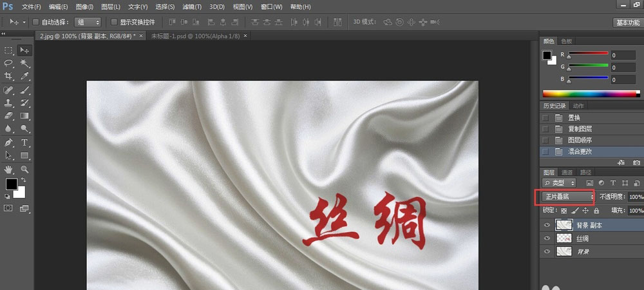The width and height of the screenshot is (644, 290).
Task: Open 正片叠底 blend mode dropdown
Action: [568, 197]
